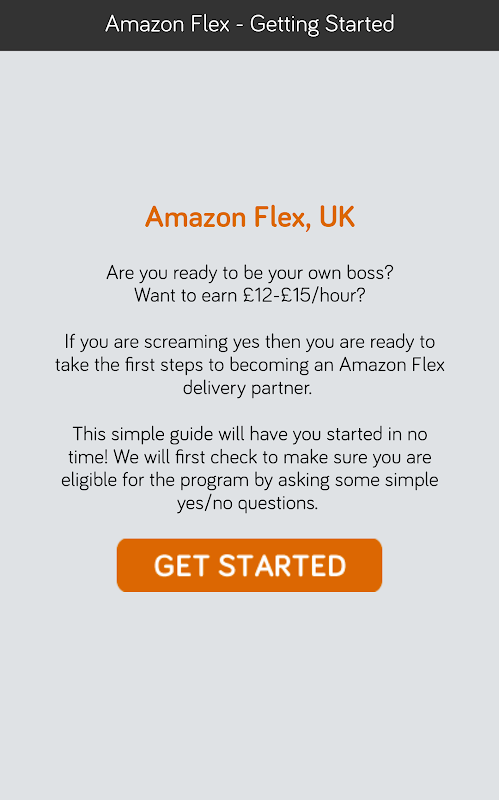Click the 'Amazon Flex - Getting Started' title bar
This screenshot has width=499, height=800.
coord(250,25)
